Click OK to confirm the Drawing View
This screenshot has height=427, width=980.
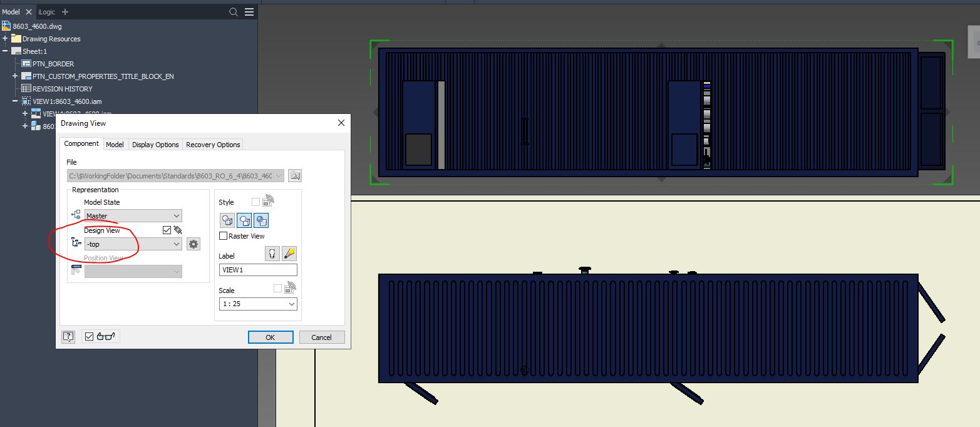[x=270, y=337]
